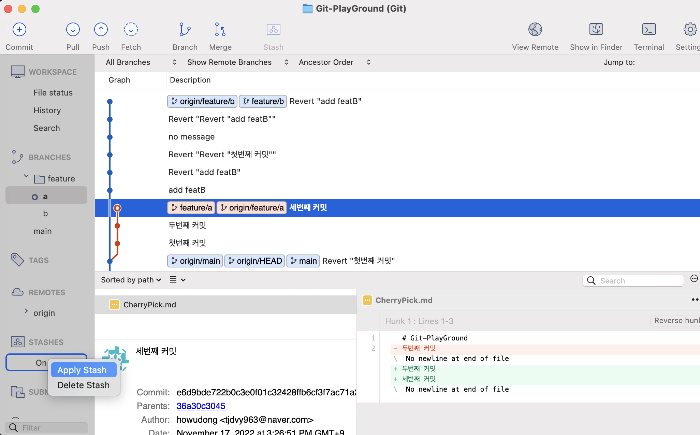Open View Remote in toolbar
Viewport: 700px width, 435px height.
point(535,29)
